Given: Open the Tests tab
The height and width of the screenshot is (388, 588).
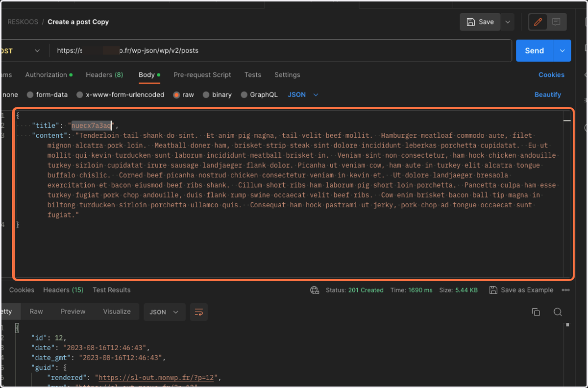Looking at the screenshot, I should 253,75.
